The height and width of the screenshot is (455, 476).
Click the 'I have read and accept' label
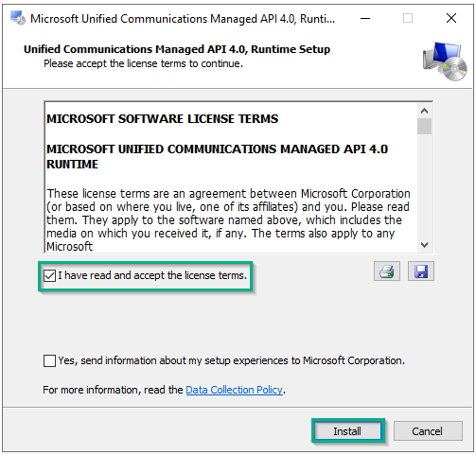152,275
